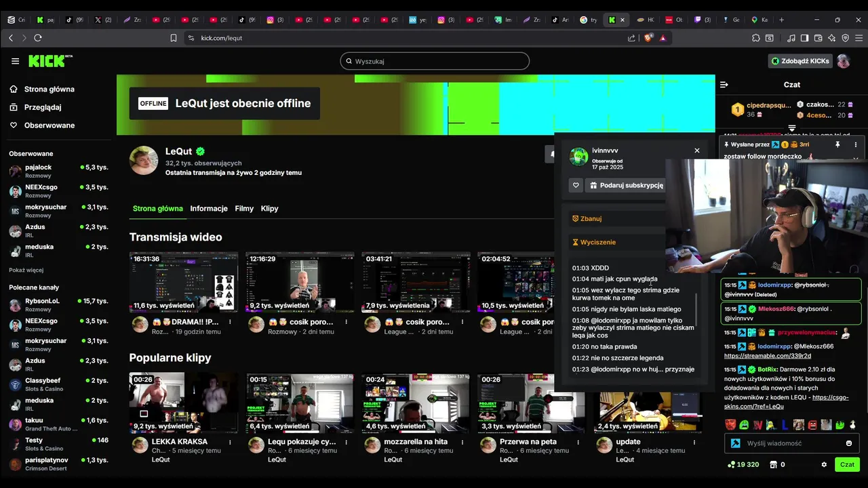This screenshot has width=868, height=488.
Task: Click the green Czat send button
Action: [847, 464]
